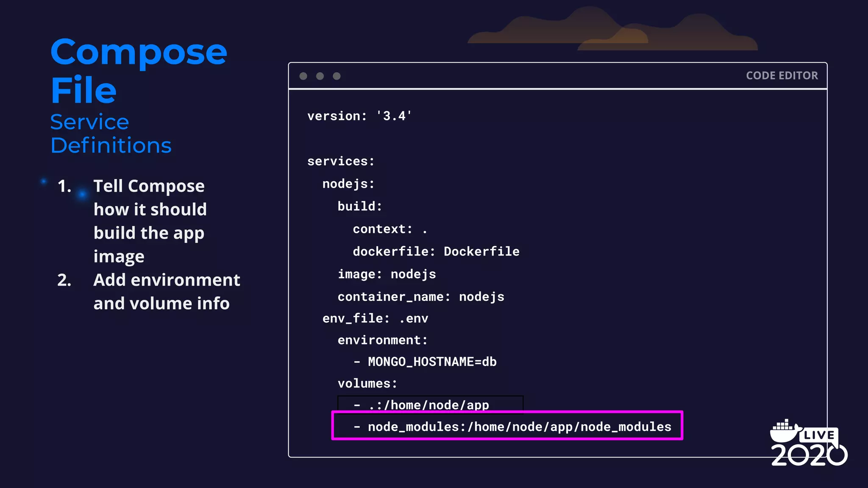Select the version: '3.4' line

(x=359, y=116)
